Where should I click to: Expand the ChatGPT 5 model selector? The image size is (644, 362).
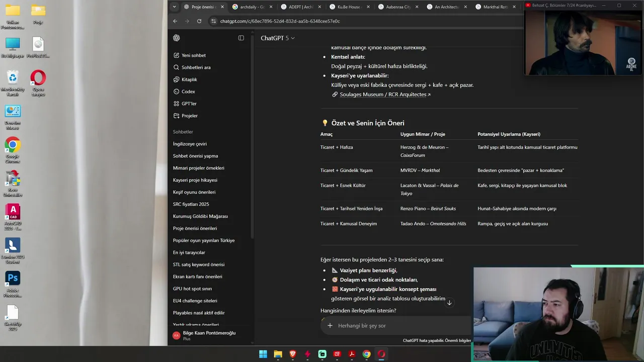click(x=278, y=38)
